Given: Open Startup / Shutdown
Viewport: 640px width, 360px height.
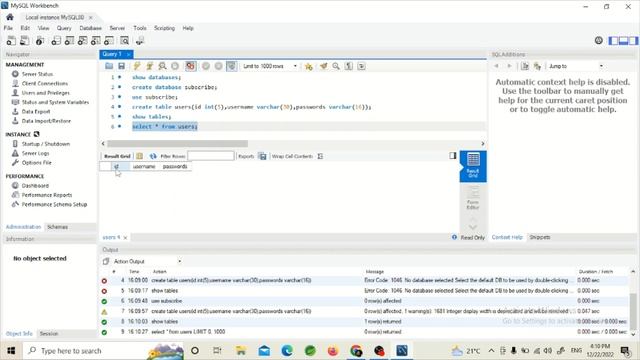Looking at the screenshot, I should pyautogui.click(x=46, y=144).
